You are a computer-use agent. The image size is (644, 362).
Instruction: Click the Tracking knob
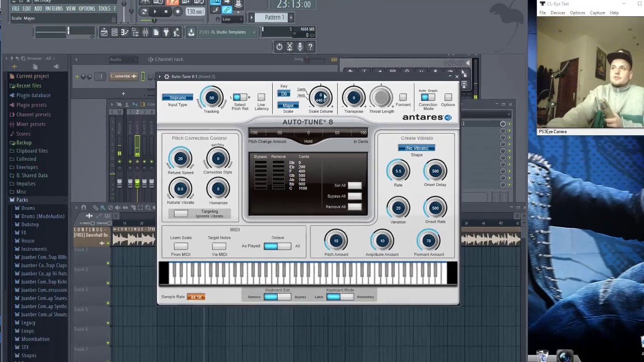211,98
